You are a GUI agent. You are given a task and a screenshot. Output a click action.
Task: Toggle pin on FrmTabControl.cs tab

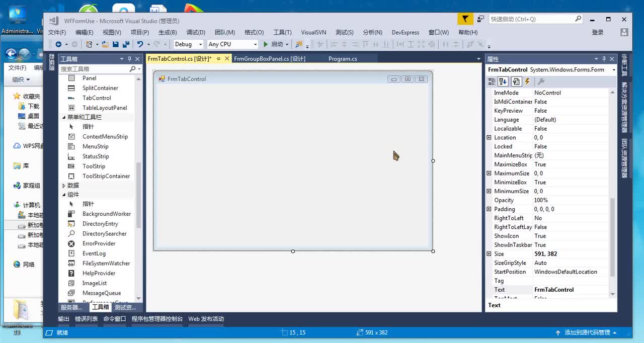click(218, 59)
